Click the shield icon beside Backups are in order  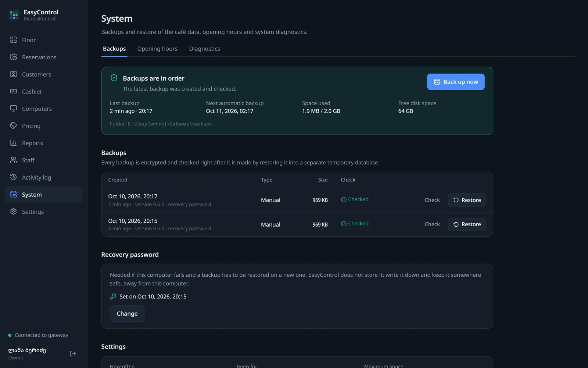click(114, 78)
